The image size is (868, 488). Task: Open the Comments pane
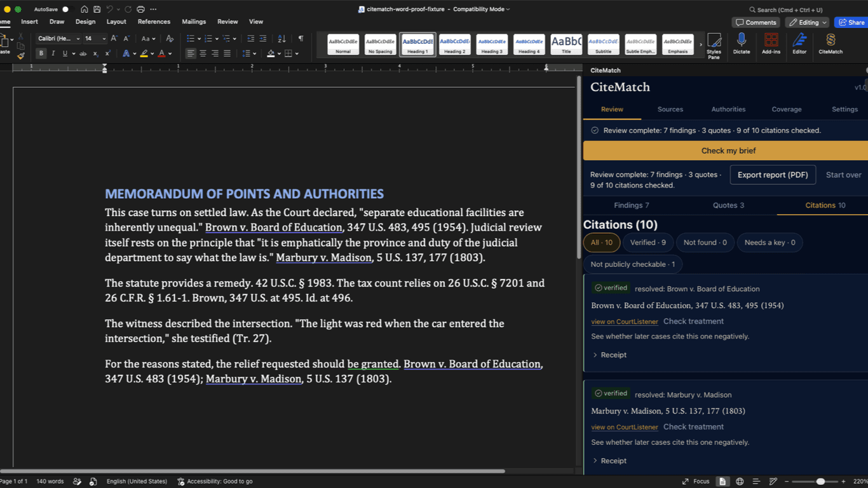pos(756,22)
